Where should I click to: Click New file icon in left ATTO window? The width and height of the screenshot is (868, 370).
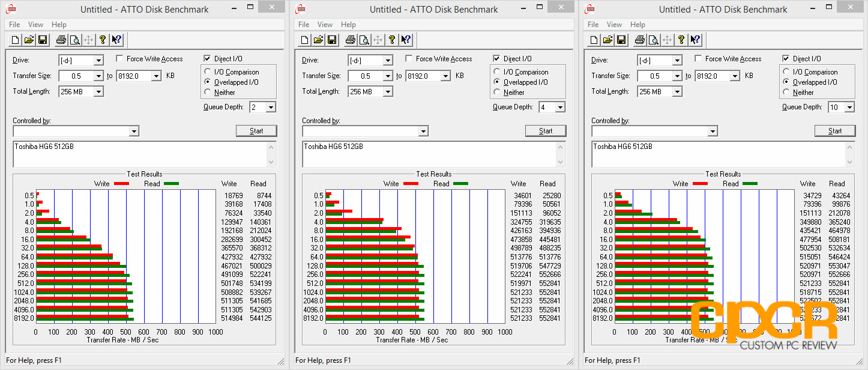(x=16, y=40)
